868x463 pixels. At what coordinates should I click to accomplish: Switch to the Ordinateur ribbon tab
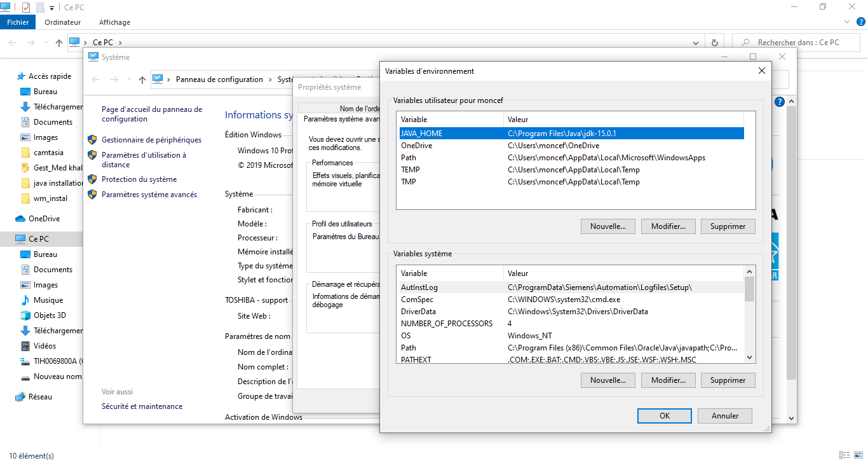pyautogui.click(x=62, y=22)
